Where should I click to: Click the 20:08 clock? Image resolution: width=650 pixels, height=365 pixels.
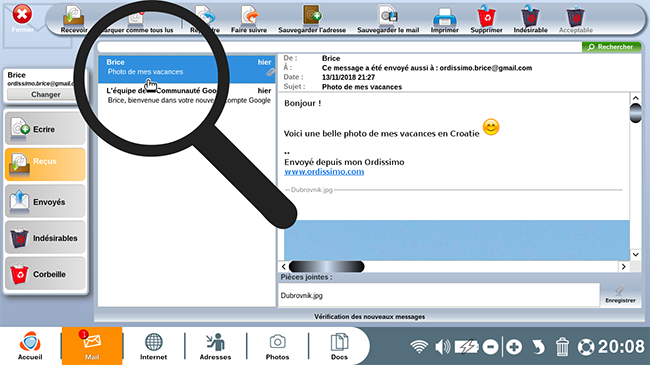click(621, 346)
